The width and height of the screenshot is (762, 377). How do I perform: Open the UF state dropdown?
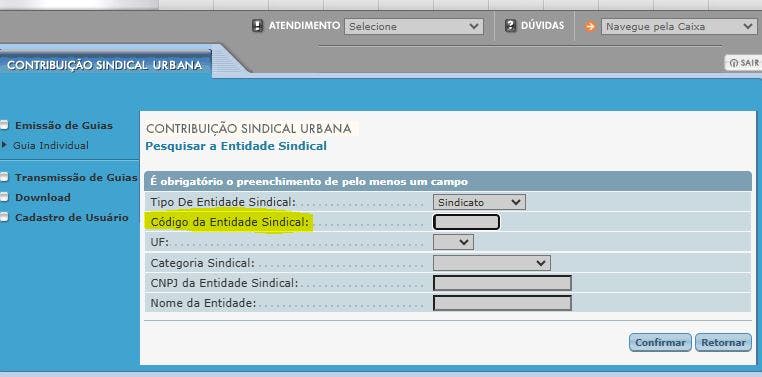click(x=453, y=242)
